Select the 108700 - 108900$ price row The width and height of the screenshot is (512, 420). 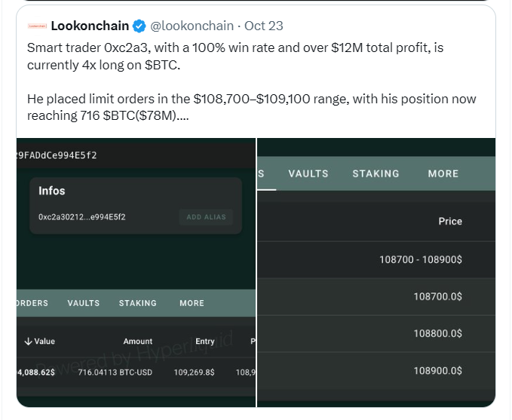[x=421, y=259]
